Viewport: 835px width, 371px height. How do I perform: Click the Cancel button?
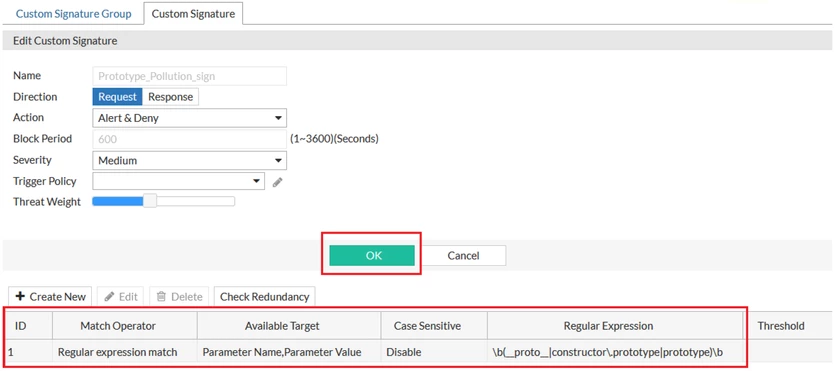[x=463, y=255]
